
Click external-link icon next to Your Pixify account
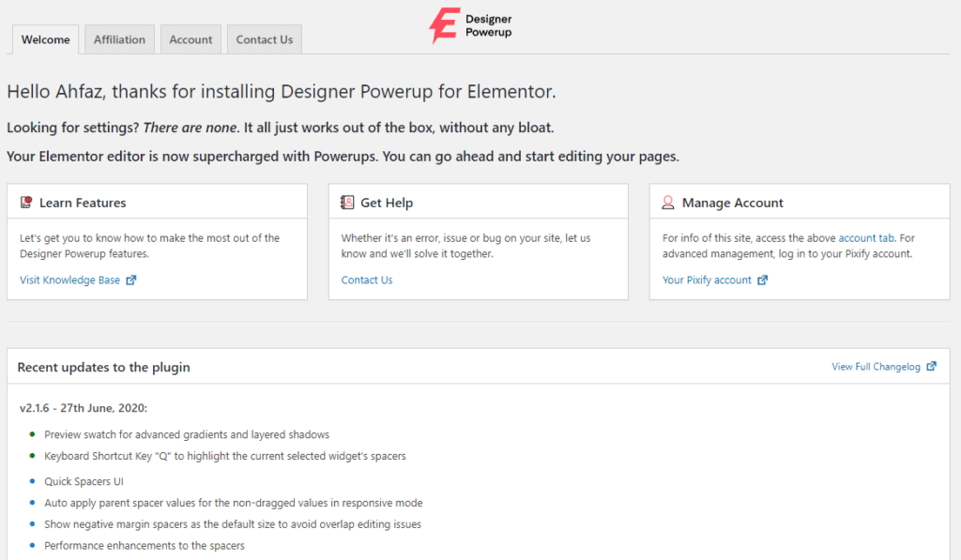coord(762,280)
